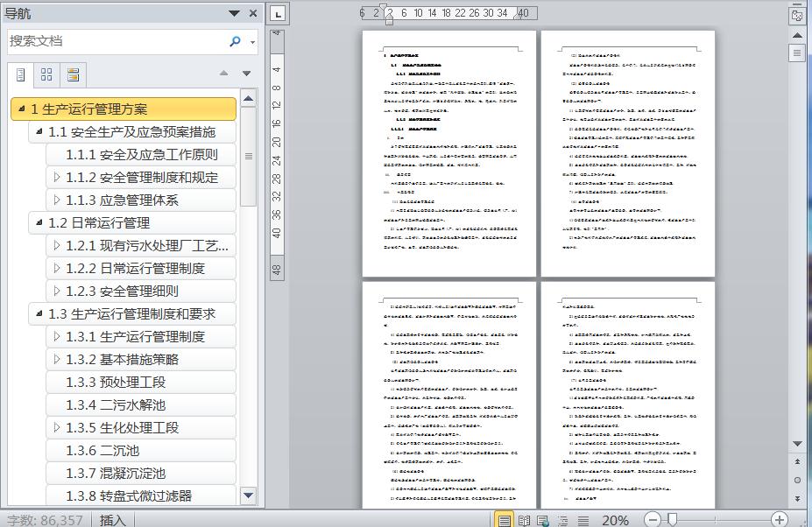The image size is (812, 527).
Task: Go to next page browse button
Action: 797,498
